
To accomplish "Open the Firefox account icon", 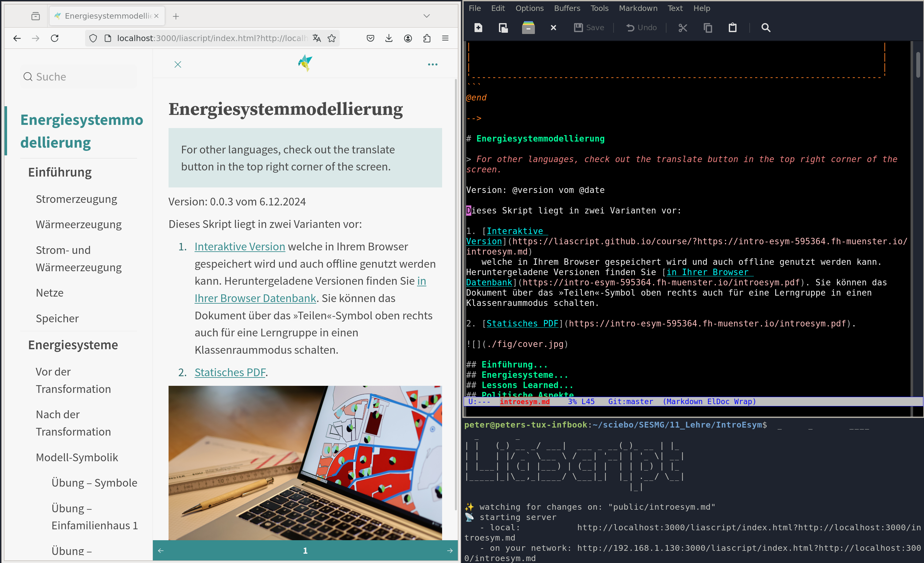I will 408,38.
